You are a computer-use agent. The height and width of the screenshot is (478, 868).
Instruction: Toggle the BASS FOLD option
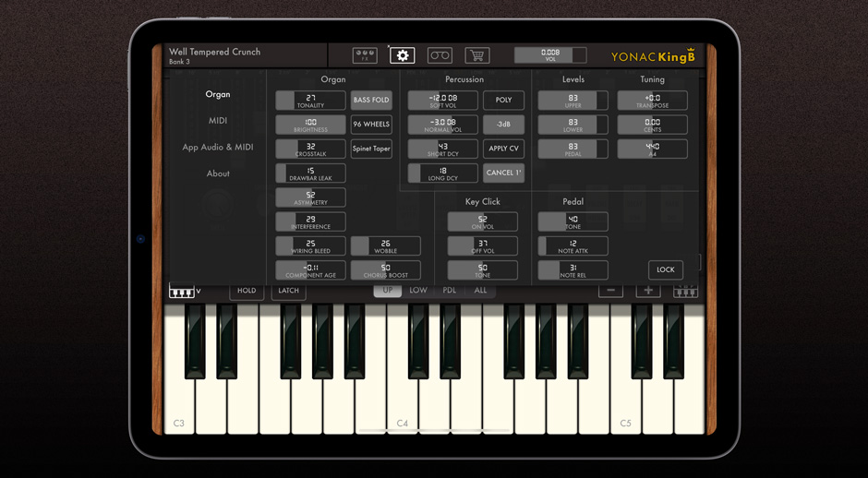click(371, 100)
